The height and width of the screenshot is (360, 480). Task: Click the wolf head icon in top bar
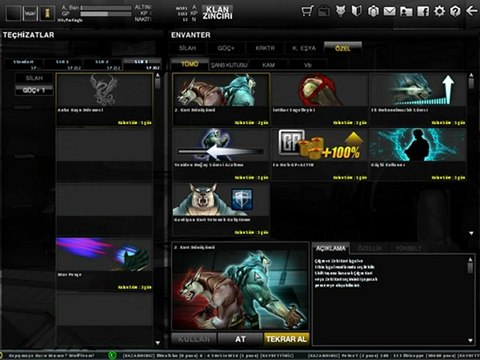340,12
